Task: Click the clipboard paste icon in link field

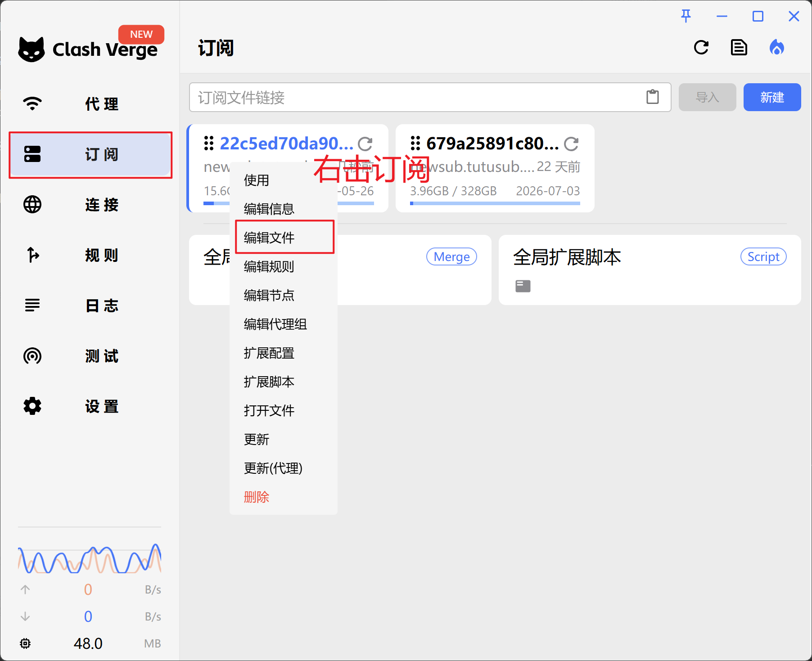Action: (652, 97)
